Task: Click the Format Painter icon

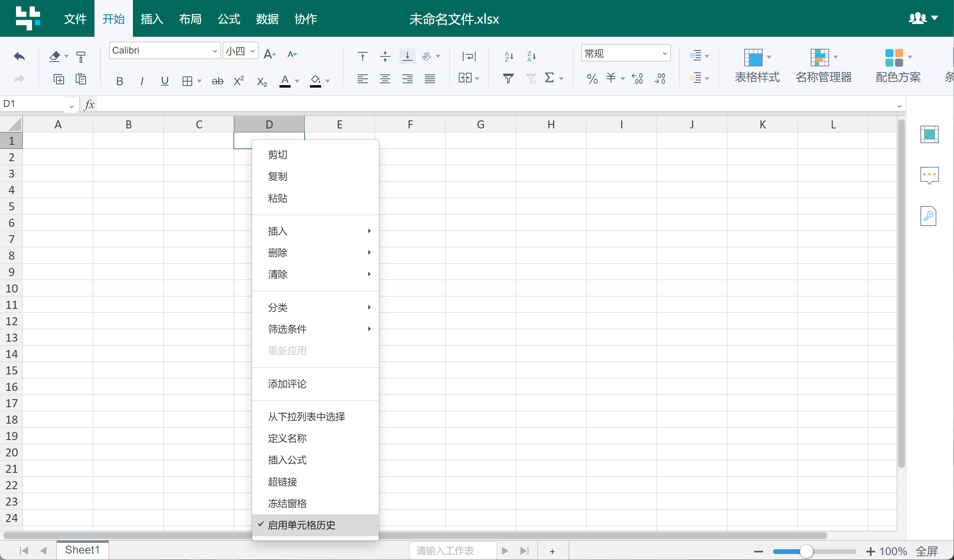Action: point(81,57)
